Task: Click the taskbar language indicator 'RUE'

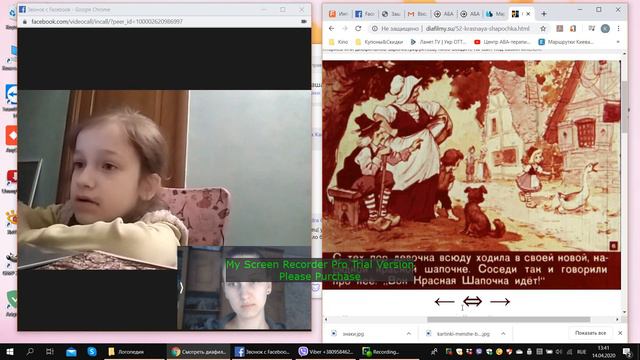Action: pyautogui.click(x=581, y=351)
